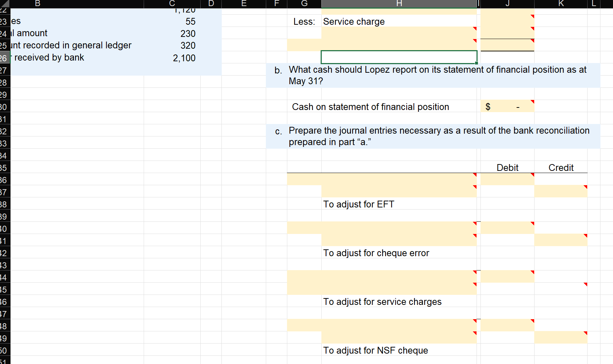Viewport: 613px width, 364px height.
Task: Select row 26 by clicking its row number
Action: pos(5,57)
